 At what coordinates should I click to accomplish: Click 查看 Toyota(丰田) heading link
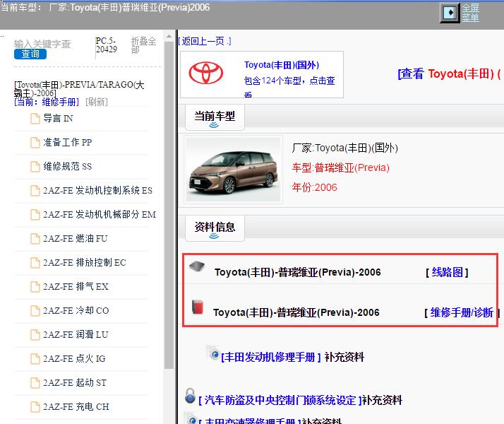pyautogui.click(x=449, y=74)
